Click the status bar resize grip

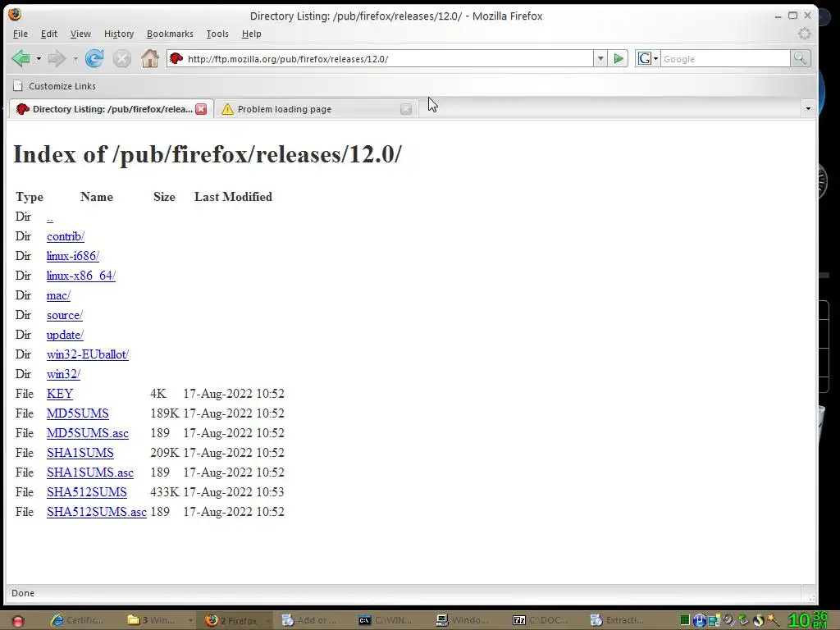click(x=811, y=596)
